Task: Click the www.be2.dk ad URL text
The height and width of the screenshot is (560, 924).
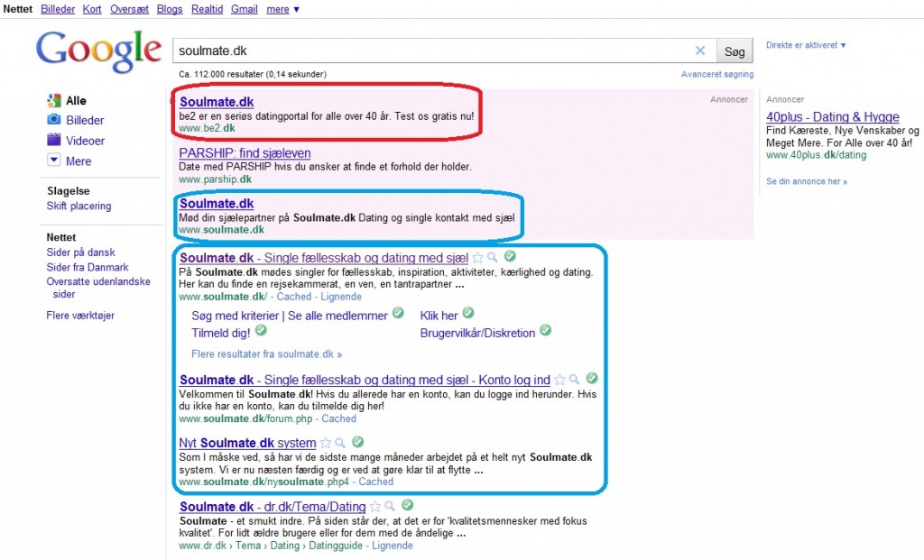Action: [207, 128]
